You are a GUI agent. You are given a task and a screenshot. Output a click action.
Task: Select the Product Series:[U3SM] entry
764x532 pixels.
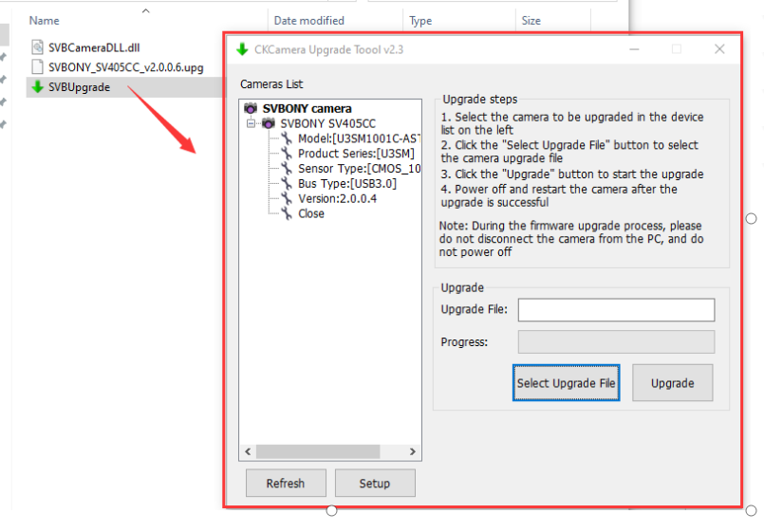coord(356,154)
